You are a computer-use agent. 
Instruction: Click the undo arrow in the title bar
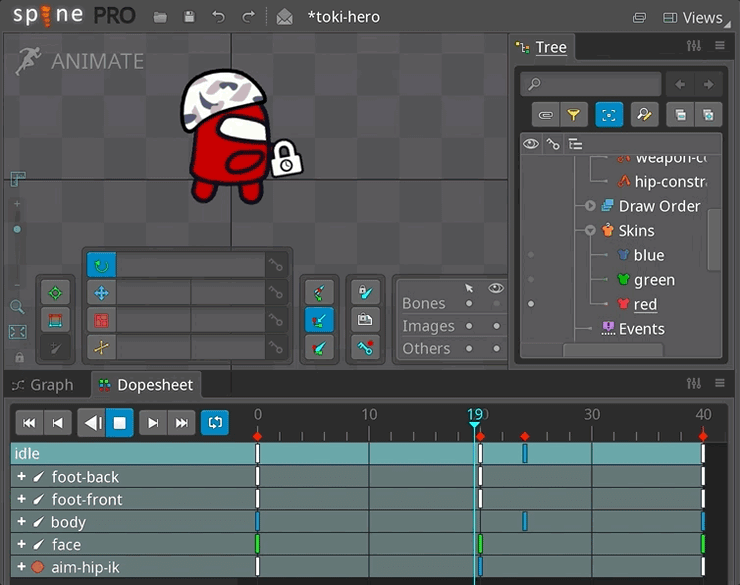[219, 17]
